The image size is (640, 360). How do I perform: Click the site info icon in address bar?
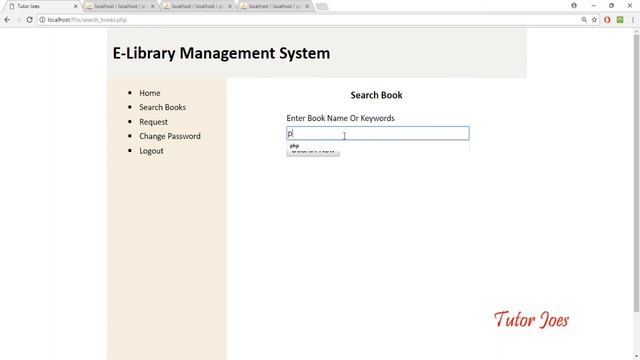(42, 20)
